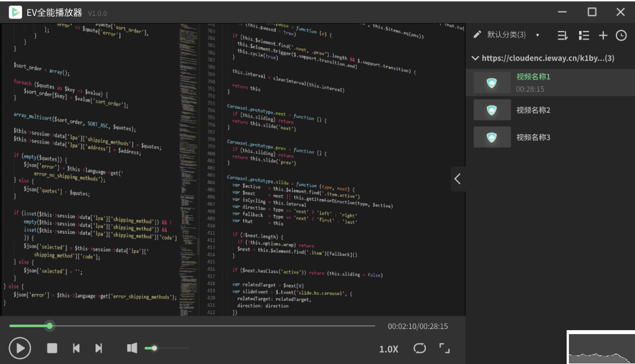Viewport: 635px width, 364px height.
Task: Click the 视频名称3 thumbnail
Action: [492, 137]
